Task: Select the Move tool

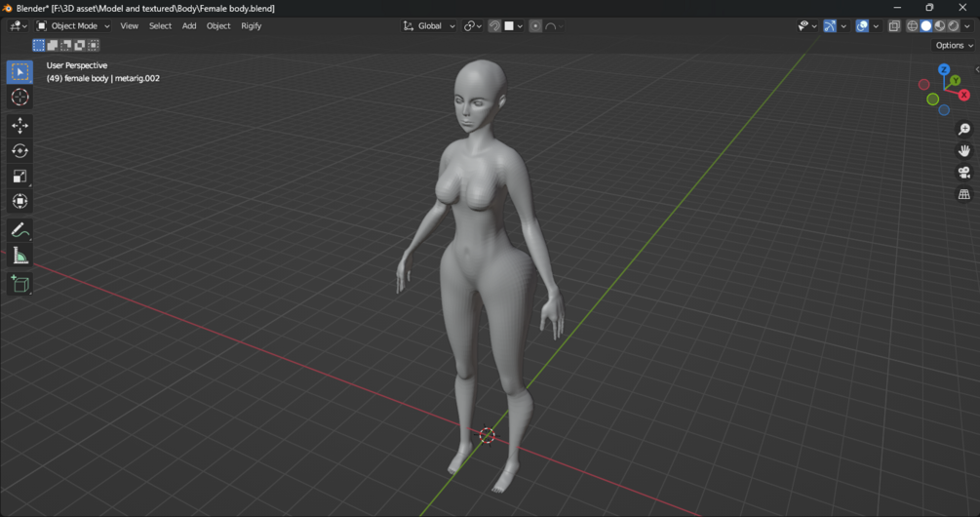Action: 20,126
